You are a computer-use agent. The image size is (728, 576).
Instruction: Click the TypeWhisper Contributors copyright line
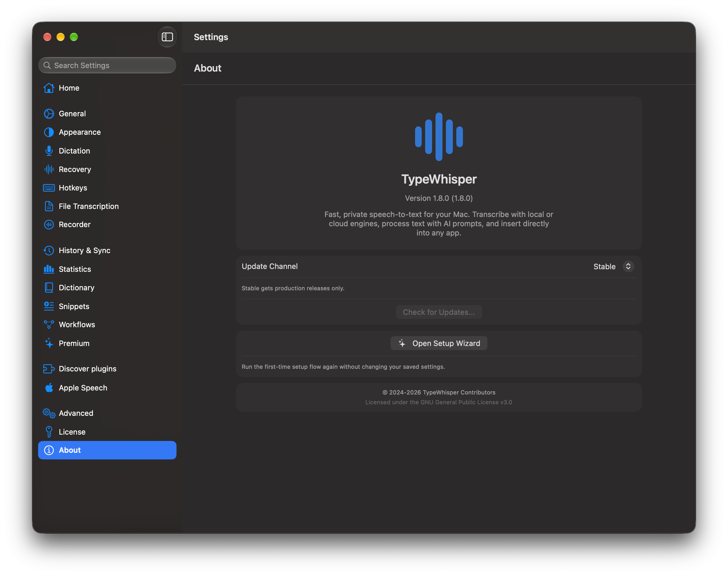tap(439, 392)
